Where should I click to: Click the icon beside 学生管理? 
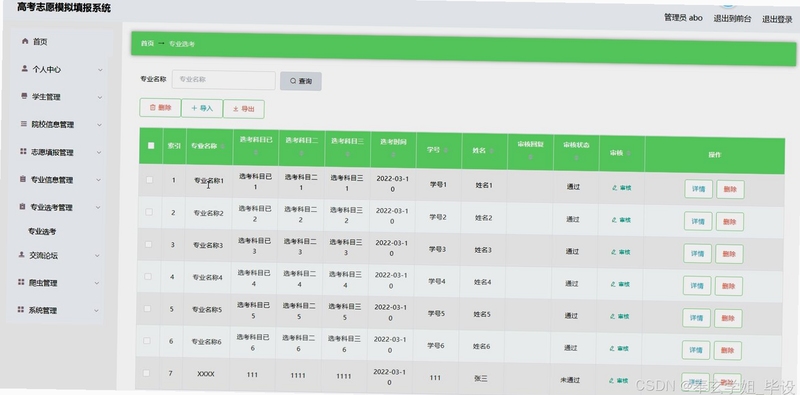click(x=24, y=96)
